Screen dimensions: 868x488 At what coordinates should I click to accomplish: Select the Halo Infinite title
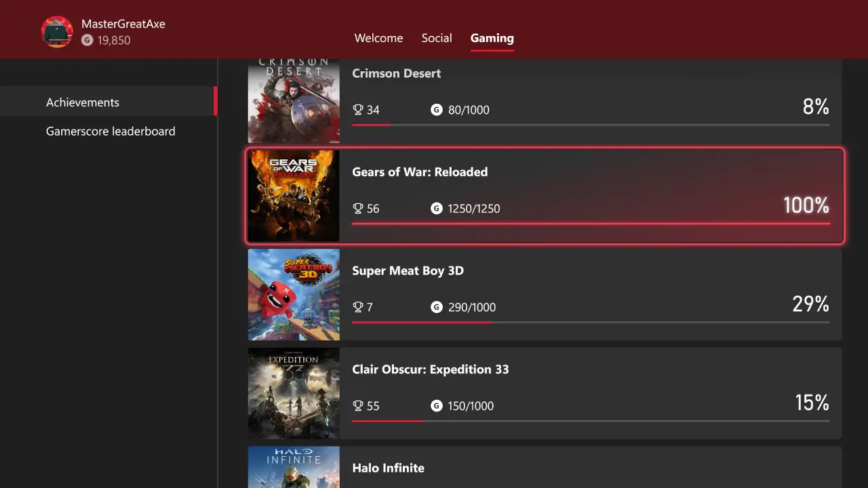[x=388, y=468]
